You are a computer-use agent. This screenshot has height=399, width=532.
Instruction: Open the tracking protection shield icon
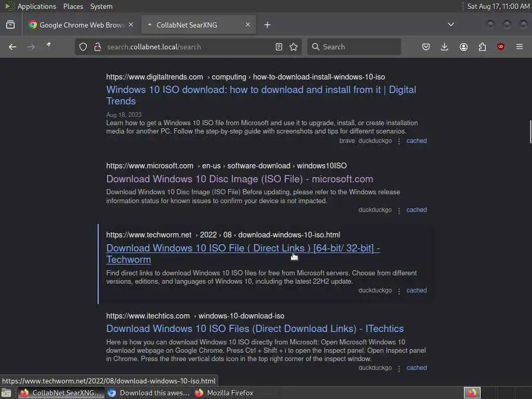coord(83,47)
